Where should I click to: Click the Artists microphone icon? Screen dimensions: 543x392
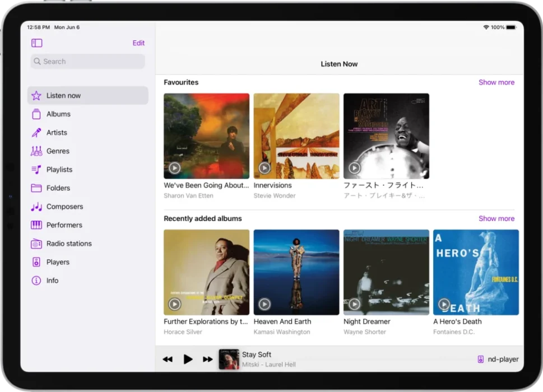(x=36, y=133)
